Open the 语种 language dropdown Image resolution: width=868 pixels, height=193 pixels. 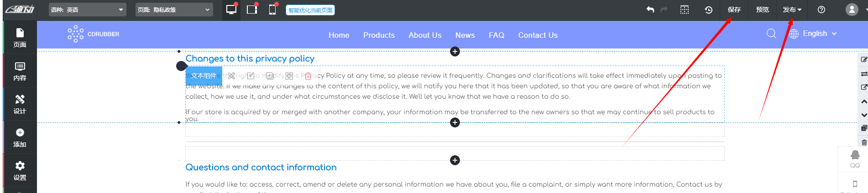click(x=88, y=10)
